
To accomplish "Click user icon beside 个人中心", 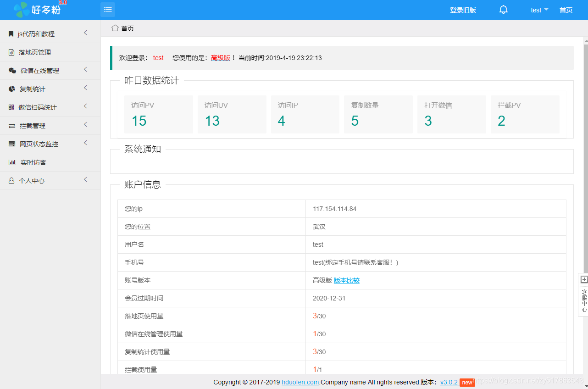I will click(11, 181).
